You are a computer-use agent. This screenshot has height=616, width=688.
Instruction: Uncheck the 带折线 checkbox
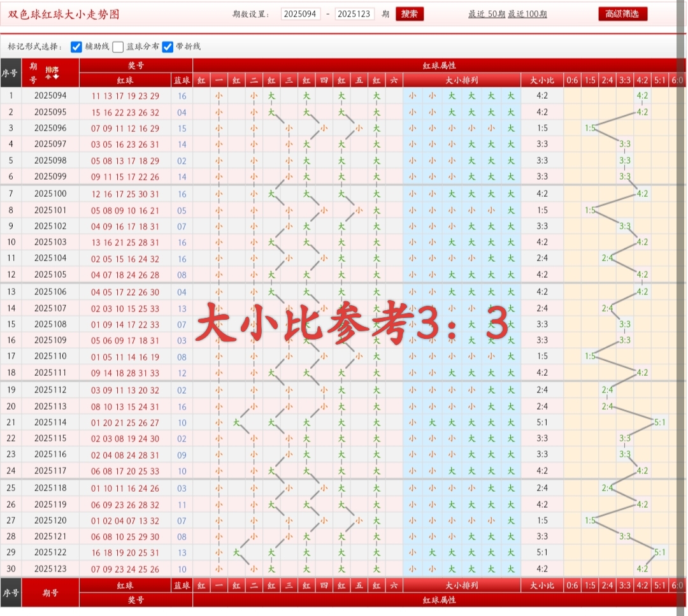(x=168, y=47)
